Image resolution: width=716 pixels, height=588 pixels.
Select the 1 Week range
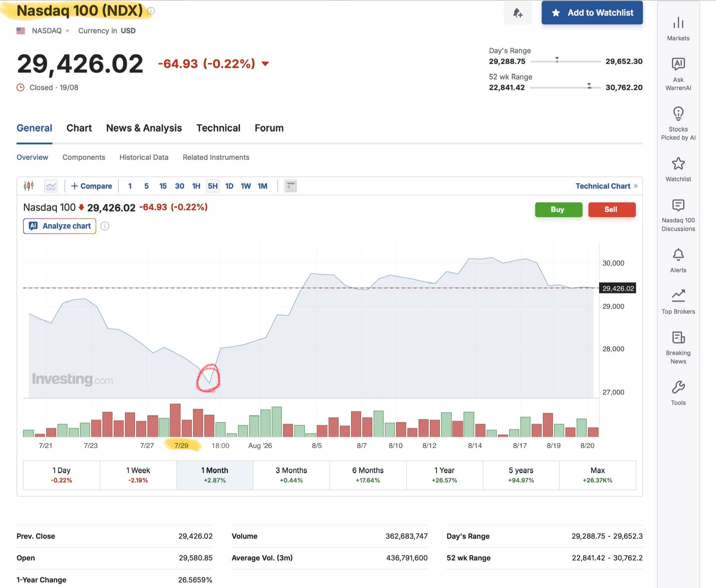click(x=138, y=475)
